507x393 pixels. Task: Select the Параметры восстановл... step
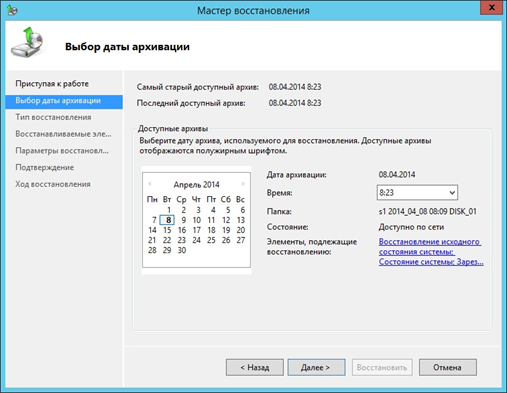coord(62,151)
